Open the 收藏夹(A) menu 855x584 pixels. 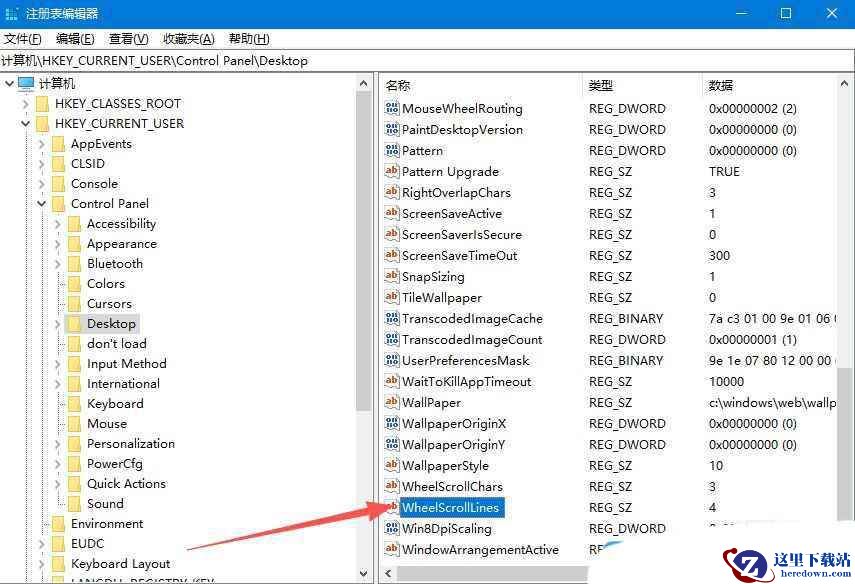(189, 39)
